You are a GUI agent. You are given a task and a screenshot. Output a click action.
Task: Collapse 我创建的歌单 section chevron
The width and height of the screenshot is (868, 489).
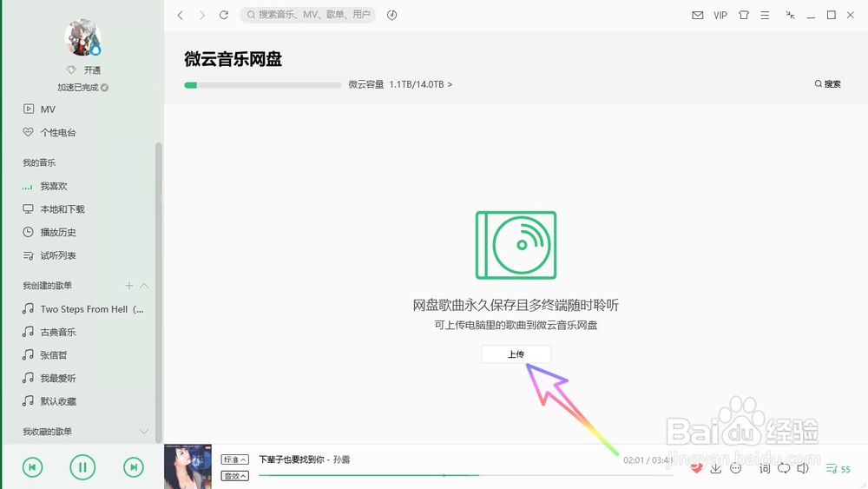click(144, 286)
